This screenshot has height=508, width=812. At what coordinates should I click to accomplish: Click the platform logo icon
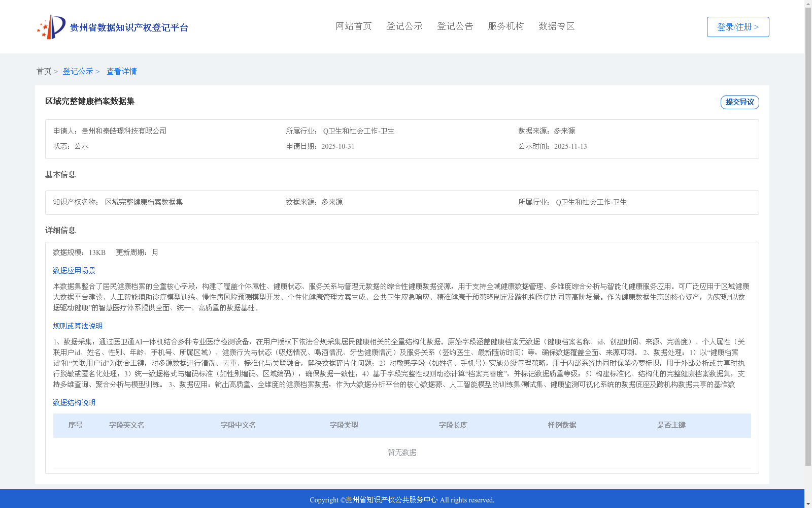[51, 27]
